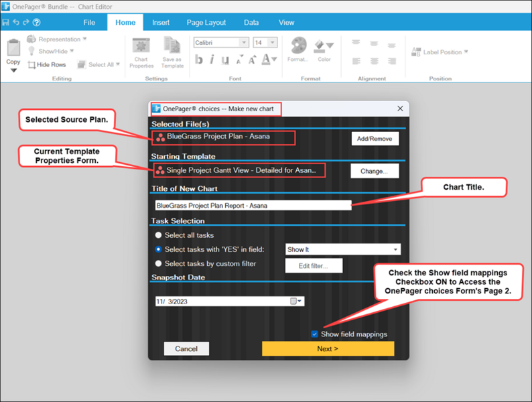Toggle bold formatting
Image resolution: width=532 pixels, height=402 pixels.
click(199, 60)
